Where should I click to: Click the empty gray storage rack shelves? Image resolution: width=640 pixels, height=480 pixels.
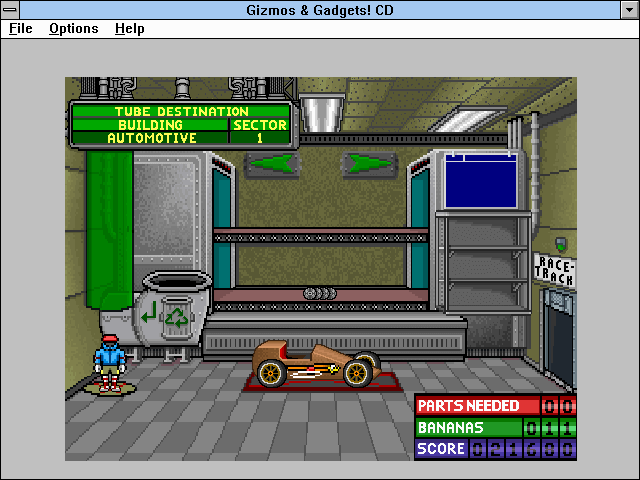coord(483,263)
